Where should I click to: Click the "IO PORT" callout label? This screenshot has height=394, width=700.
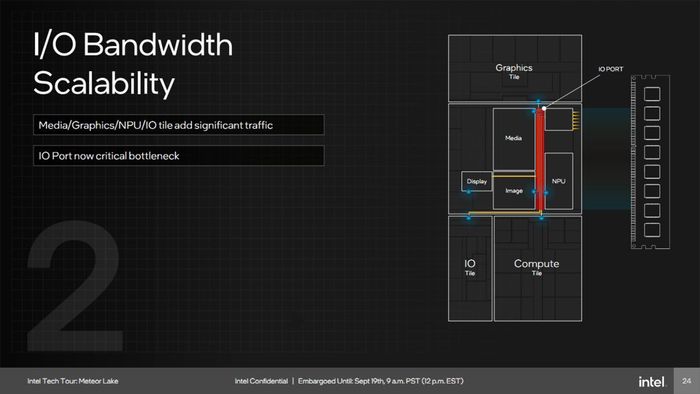tap(611, 69)
